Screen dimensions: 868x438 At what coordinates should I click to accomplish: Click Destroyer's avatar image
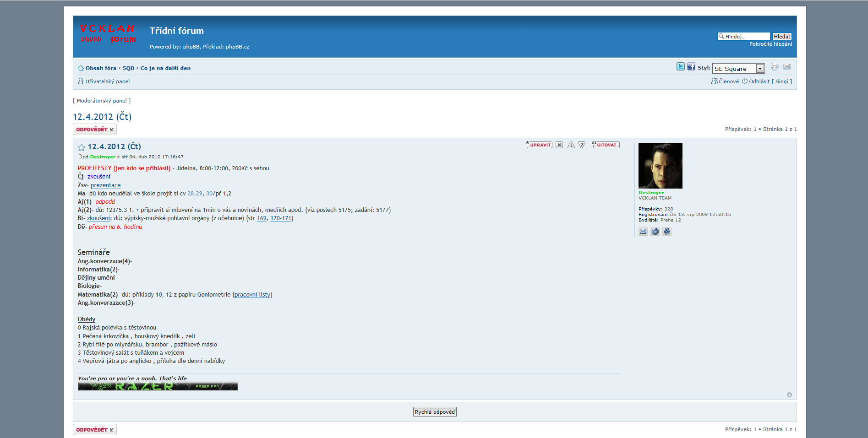click(x=661, y=166)
